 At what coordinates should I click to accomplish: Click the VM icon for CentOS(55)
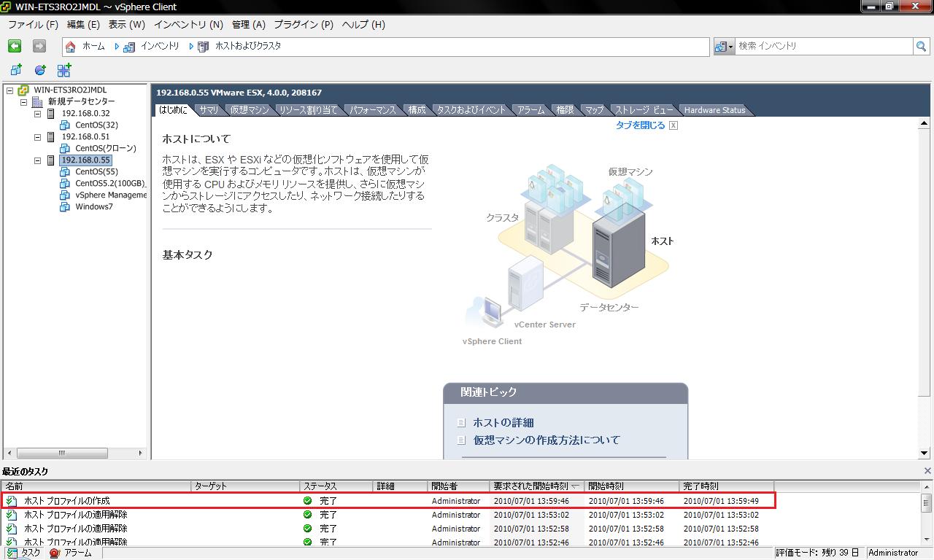coord(65,172)
